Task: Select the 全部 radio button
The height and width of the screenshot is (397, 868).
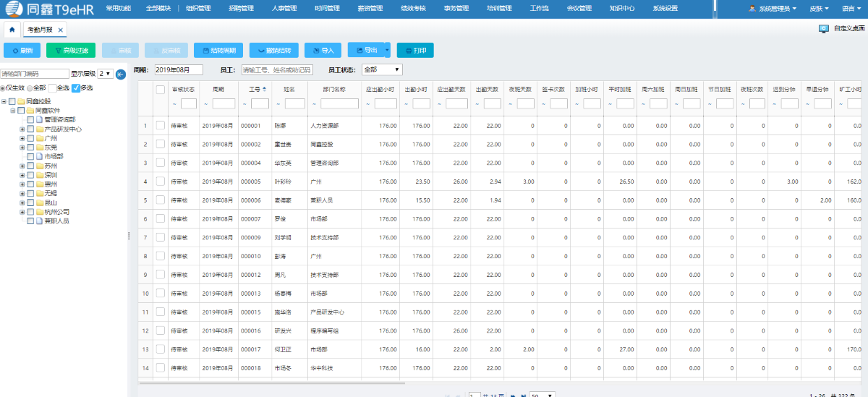Action: pos(30,87)
